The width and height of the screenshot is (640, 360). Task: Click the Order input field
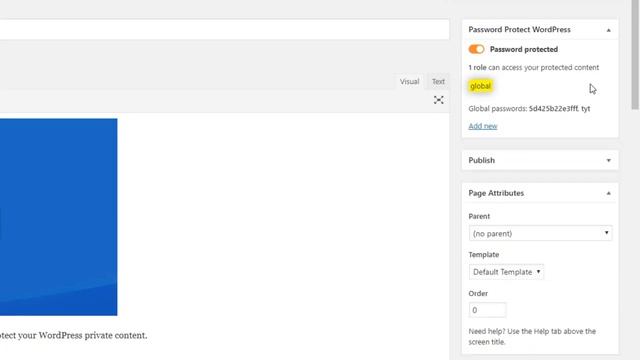point(487,310)
